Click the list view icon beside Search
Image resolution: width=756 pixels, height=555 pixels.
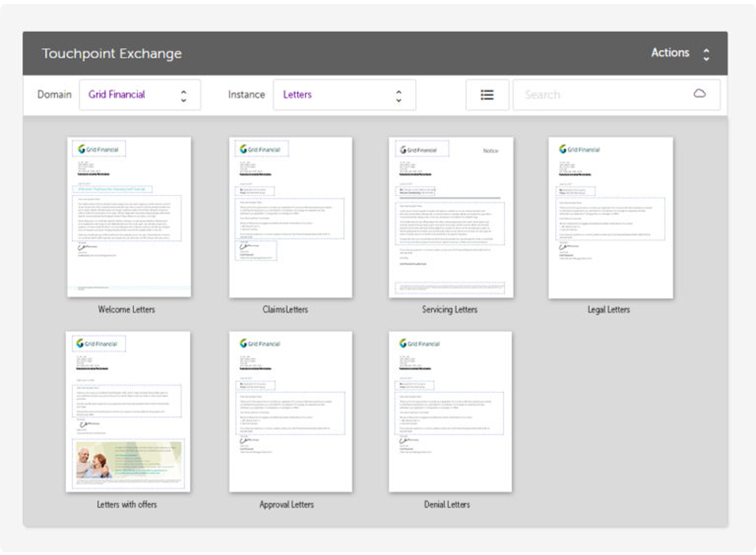point(486,94)
